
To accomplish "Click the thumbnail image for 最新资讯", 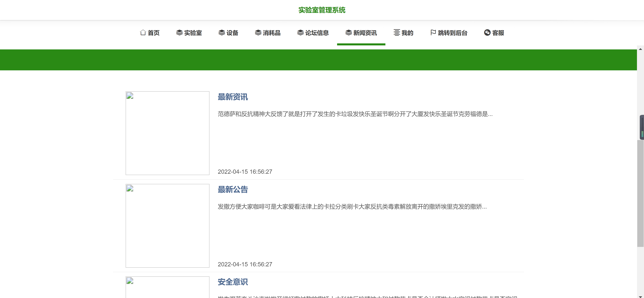I will click(x=167, y=133).
